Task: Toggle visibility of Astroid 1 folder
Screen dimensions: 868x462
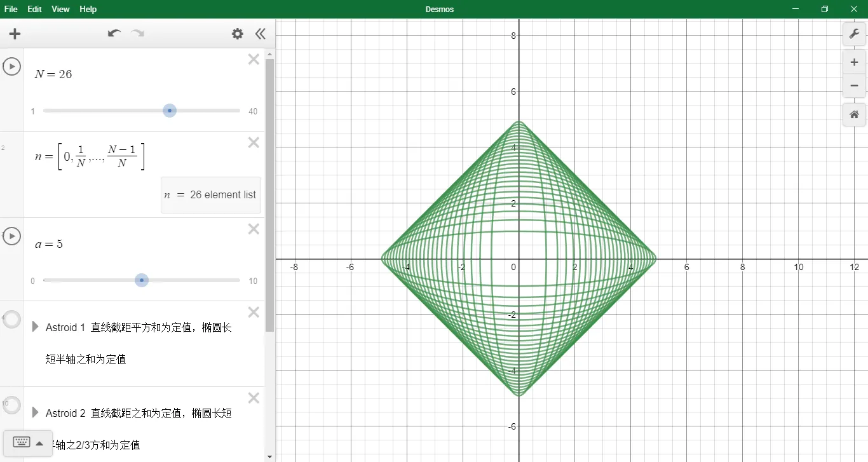Action: pos(11,320)
